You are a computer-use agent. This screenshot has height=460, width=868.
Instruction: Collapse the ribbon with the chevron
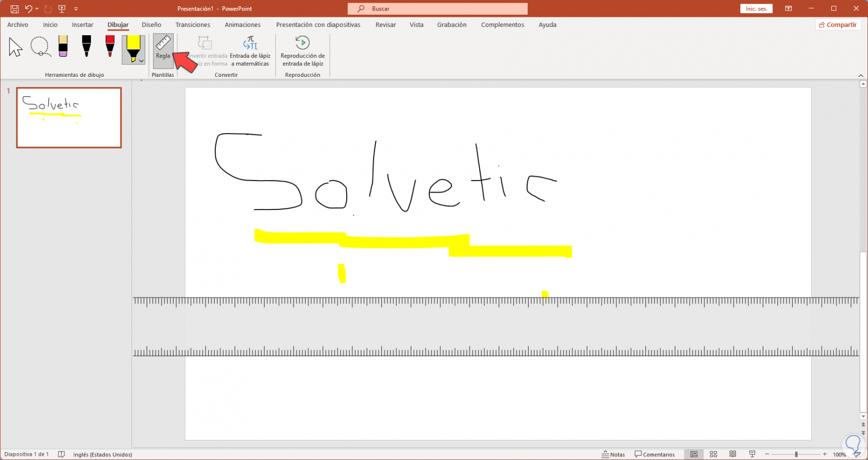tap(861, 75)
